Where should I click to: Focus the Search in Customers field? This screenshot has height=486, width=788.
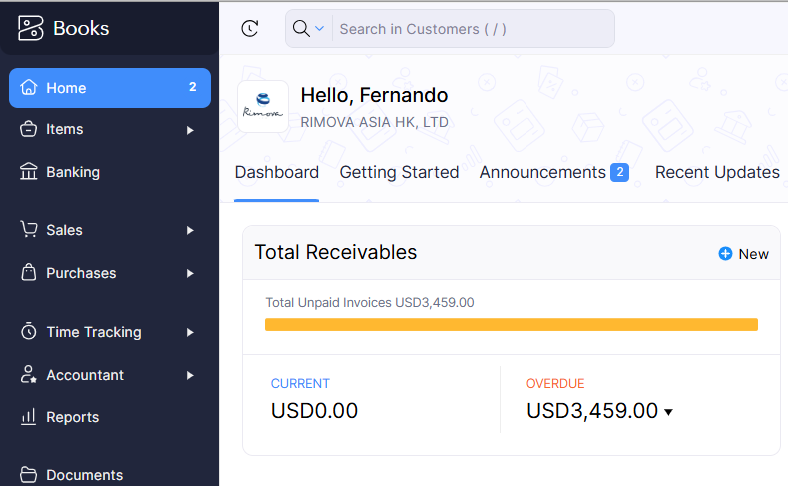[470, 29]
